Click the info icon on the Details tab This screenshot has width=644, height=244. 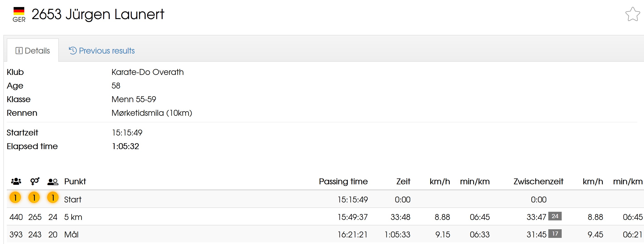pos(20,51)
